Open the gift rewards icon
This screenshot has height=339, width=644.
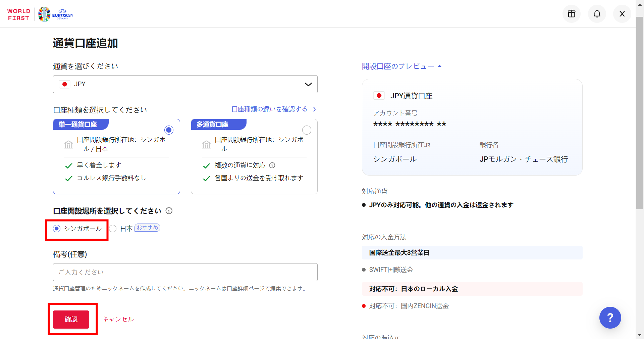(571, 14)
